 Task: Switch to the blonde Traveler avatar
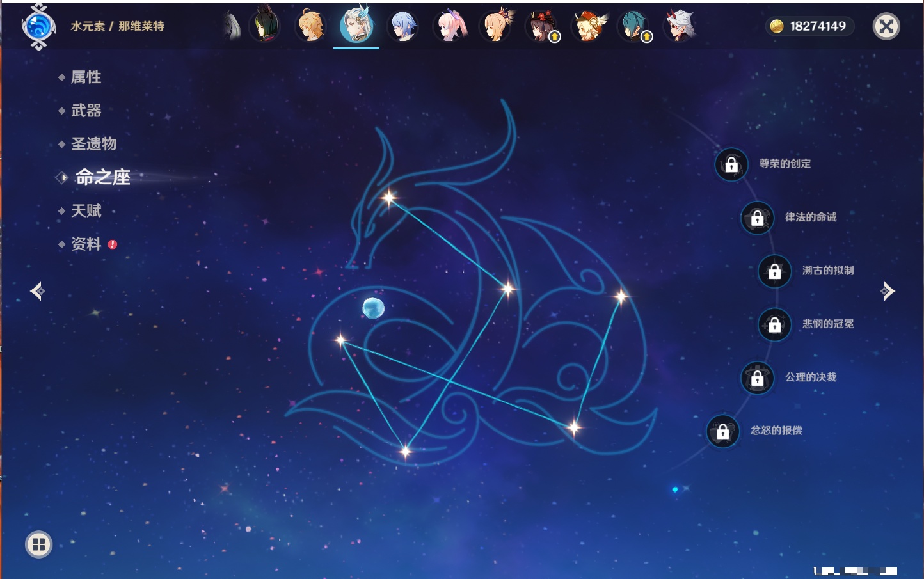coord(311,26)
